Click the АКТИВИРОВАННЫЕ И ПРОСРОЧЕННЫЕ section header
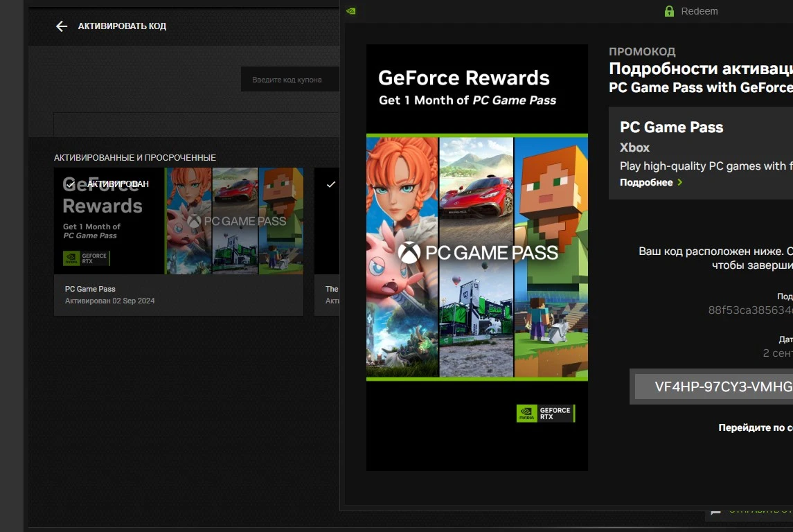 [135, 158]
